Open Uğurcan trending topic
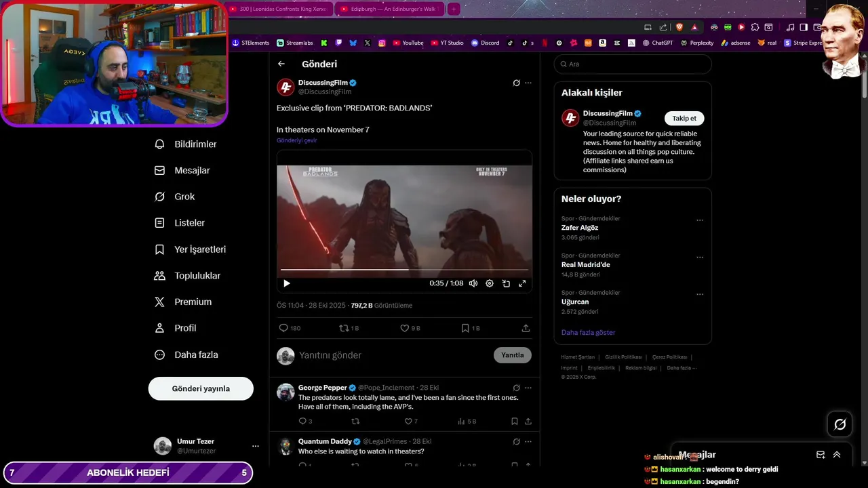 [x=575, y=302]
